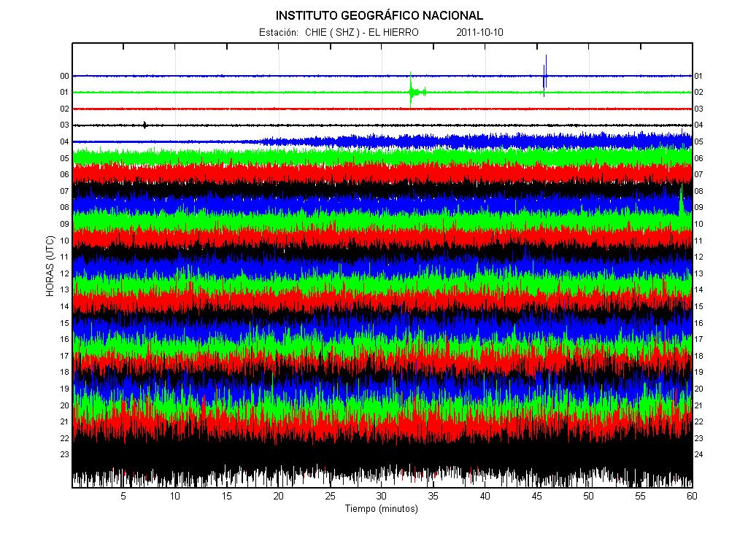Click time-axis tick label 35 minutes
Viewport: 748px width, 560px height.
(x=433, y=496)
